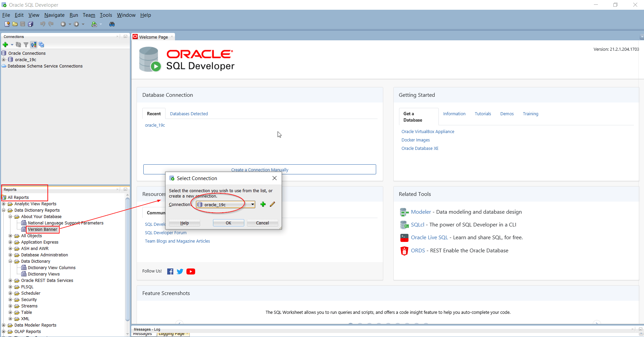Expand the Data Dictionary Reports tree node

coord(3,210)
